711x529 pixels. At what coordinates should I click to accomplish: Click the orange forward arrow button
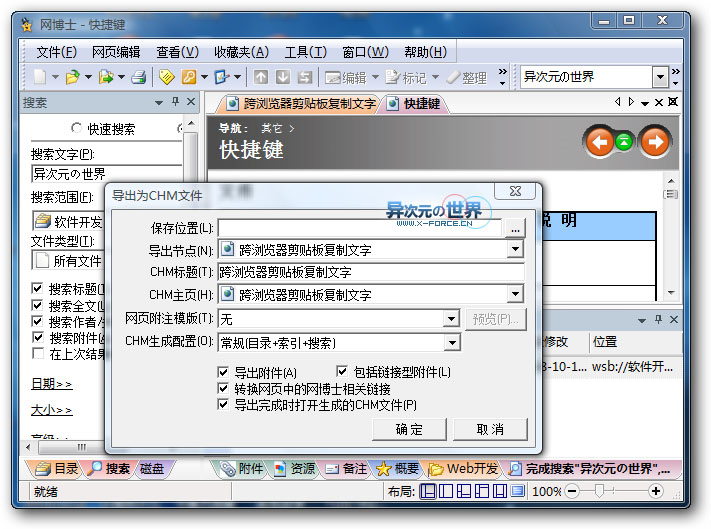pos(655,142)
